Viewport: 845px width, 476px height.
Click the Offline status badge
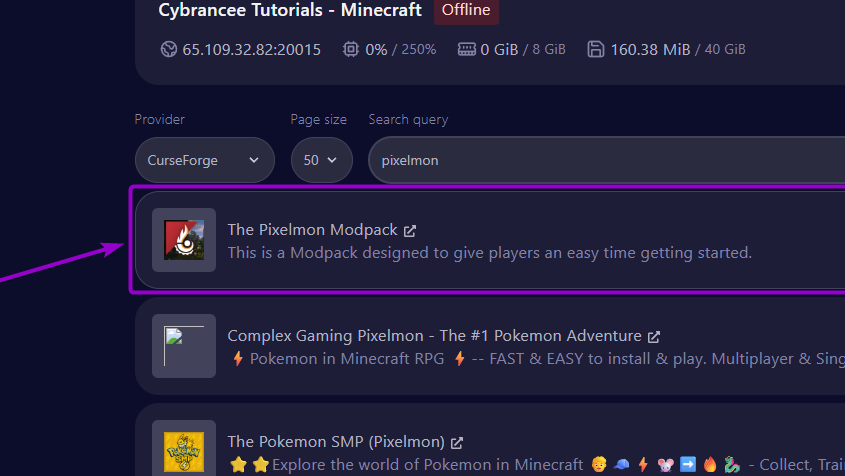coord(466,10)
